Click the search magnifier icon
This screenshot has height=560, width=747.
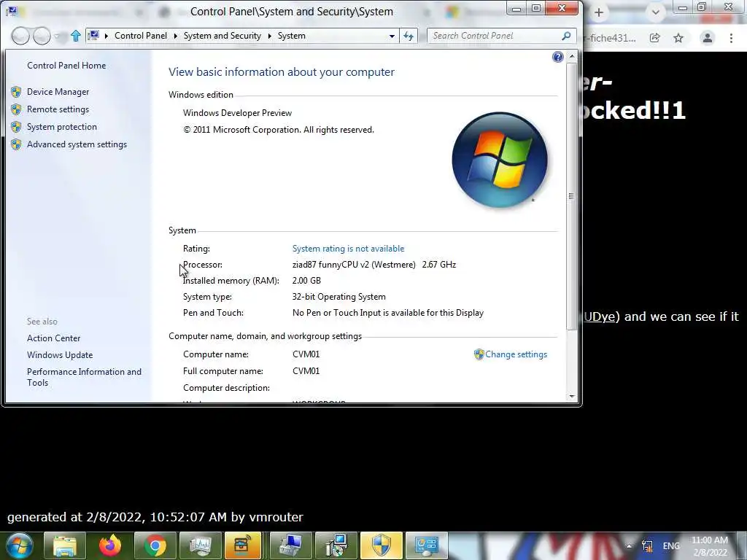(566, 36)
